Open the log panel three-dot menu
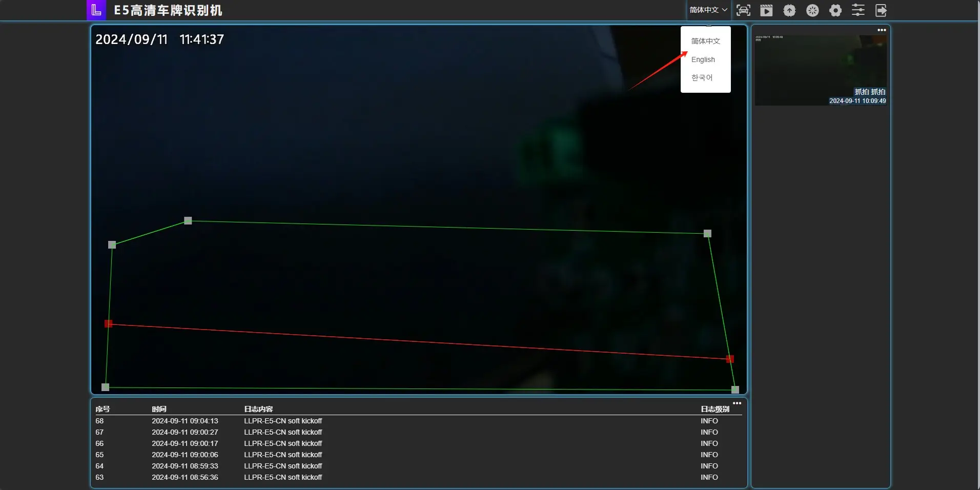This screenshot has height=490, width=980. 737,403
